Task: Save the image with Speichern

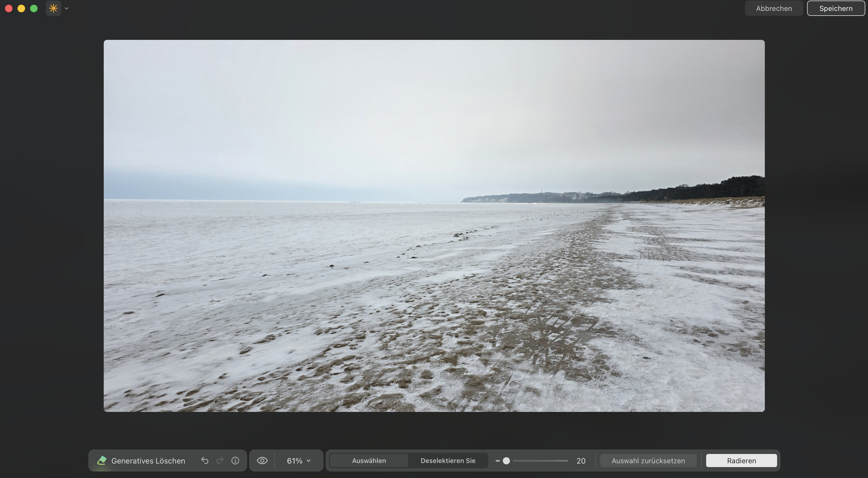Action: pyautogui.click(x=836, y=8)
